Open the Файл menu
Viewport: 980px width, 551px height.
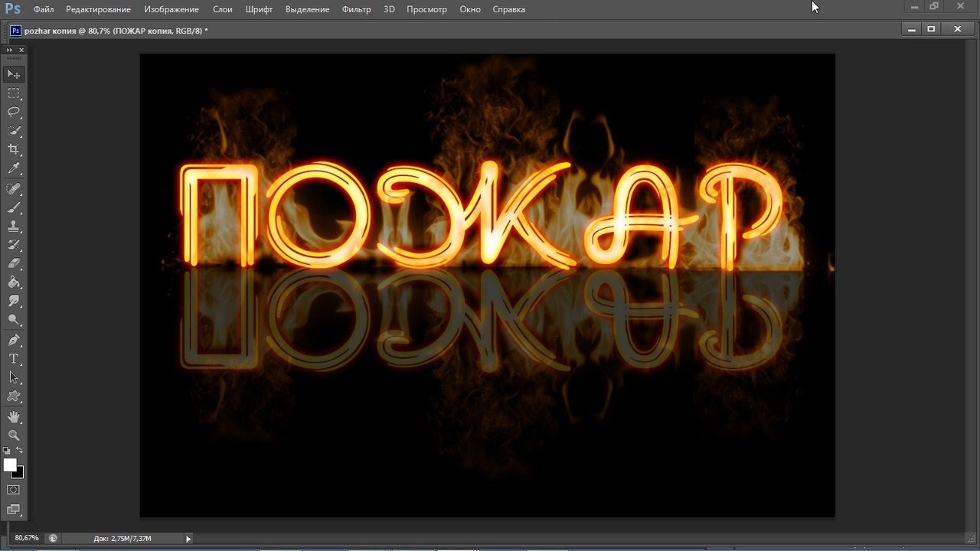tap(44, 9)
